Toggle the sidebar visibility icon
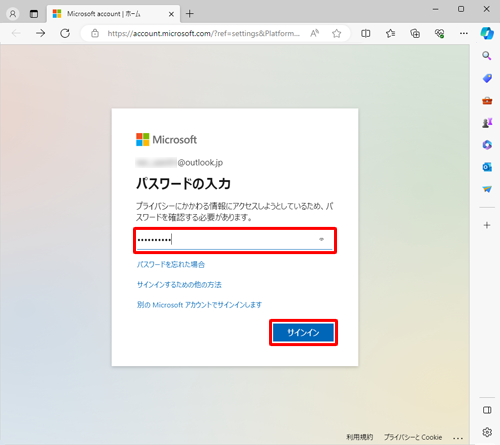This screenshot has height=445, width=500. tap(487, 410)
